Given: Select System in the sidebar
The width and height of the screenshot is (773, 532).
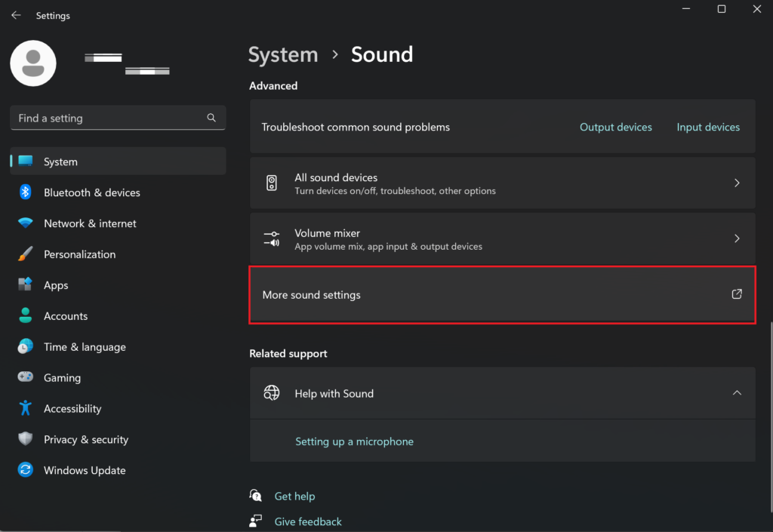Looking at the screenshot, I should (x=60, y=161).
